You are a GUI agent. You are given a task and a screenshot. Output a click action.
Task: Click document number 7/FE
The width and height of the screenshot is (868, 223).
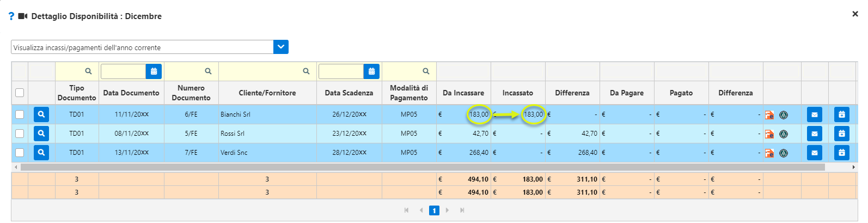pyautogui.click(x=191, y=153)
